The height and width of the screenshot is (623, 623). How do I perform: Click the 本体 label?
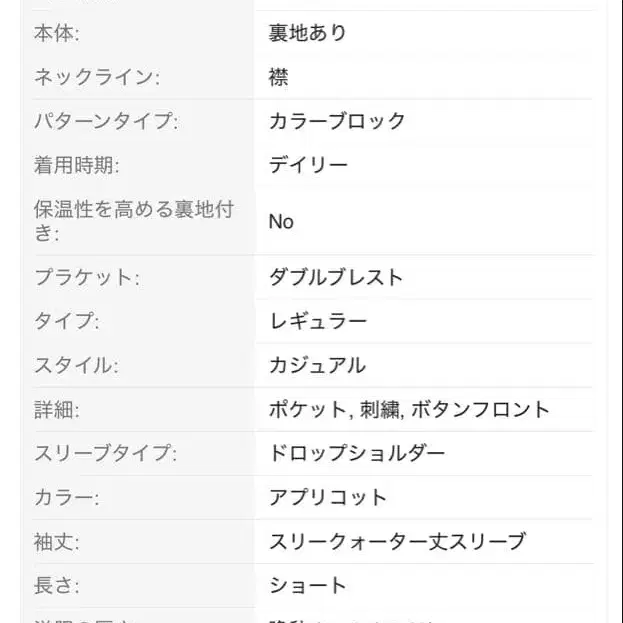click(x=57, y=33)
